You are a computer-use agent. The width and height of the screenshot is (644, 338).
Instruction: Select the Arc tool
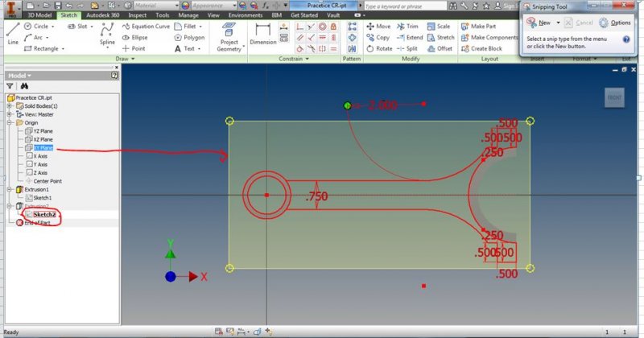pyautogui.click(x=34, y=37)
